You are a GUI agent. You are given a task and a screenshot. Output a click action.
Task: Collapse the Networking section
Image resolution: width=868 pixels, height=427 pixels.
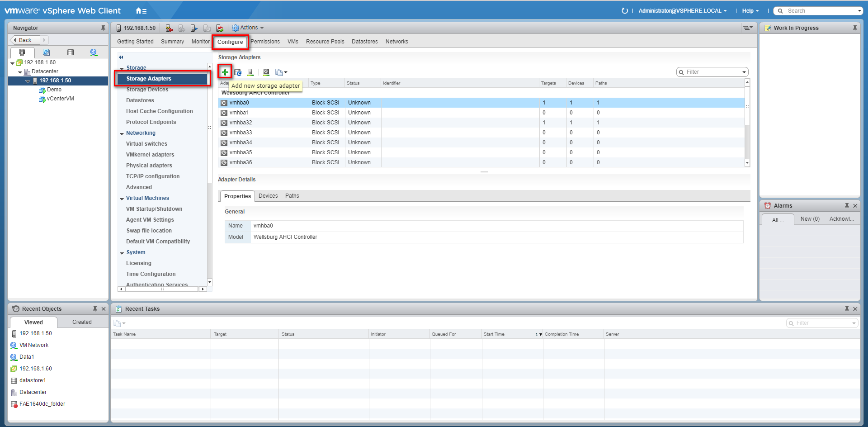click(x=122, y=134)
